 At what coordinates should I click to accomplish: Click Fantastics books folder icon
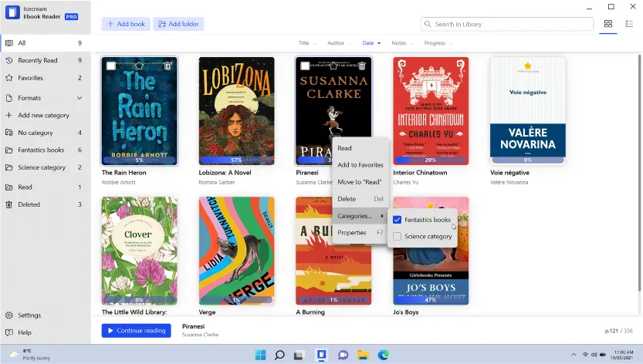point(9,150)
